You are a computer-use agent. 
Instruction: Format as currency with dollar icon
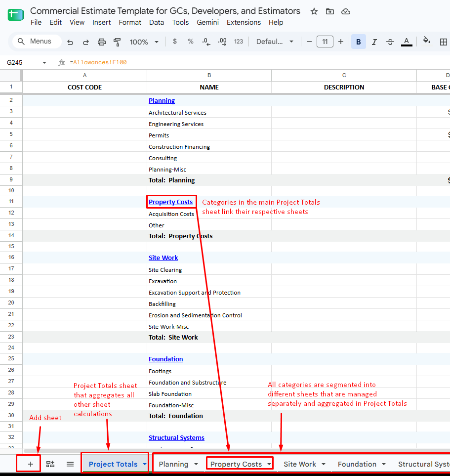click(x=175, y=42)
